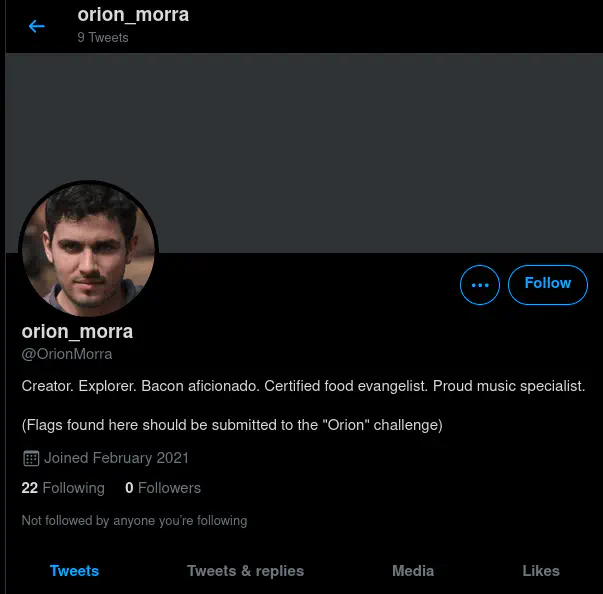This screenshot has width=603, height=594.
Task: Show the Likes tab
Action: [x=541, y=571]
